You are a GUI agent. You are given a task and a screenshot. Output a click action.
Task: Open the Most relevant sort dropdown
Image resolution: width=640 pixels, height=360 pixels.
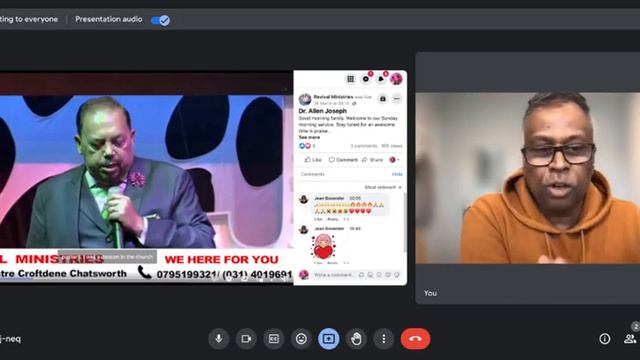pyautogui.click(x=383, y=187)
